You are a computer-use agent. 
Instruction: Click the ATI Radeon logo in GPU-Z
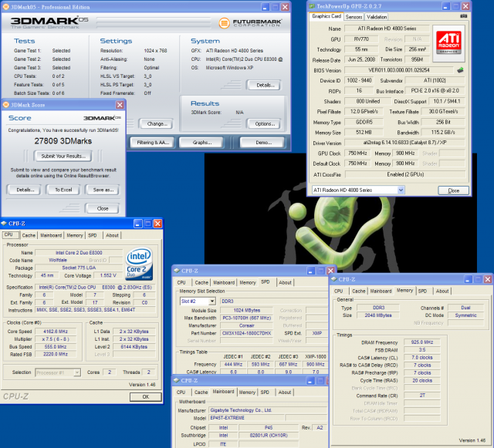pos(448,43)
